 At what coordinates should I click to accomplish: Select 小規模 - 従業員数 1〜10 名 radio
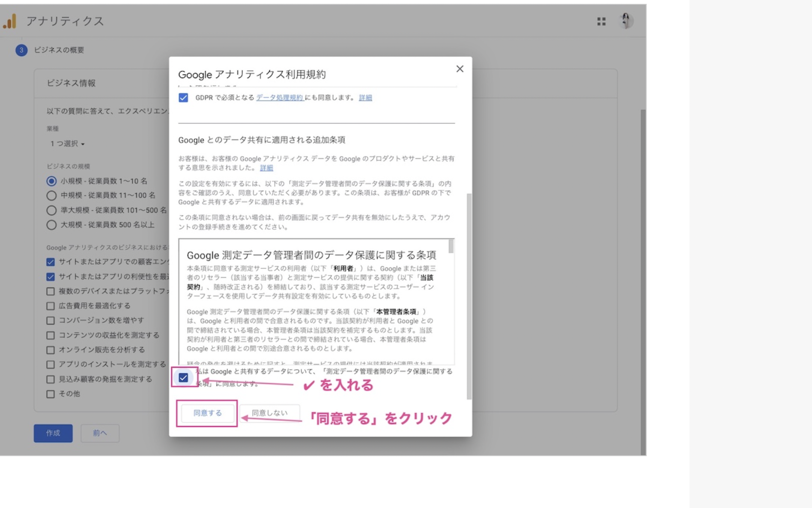pos(51,181)
